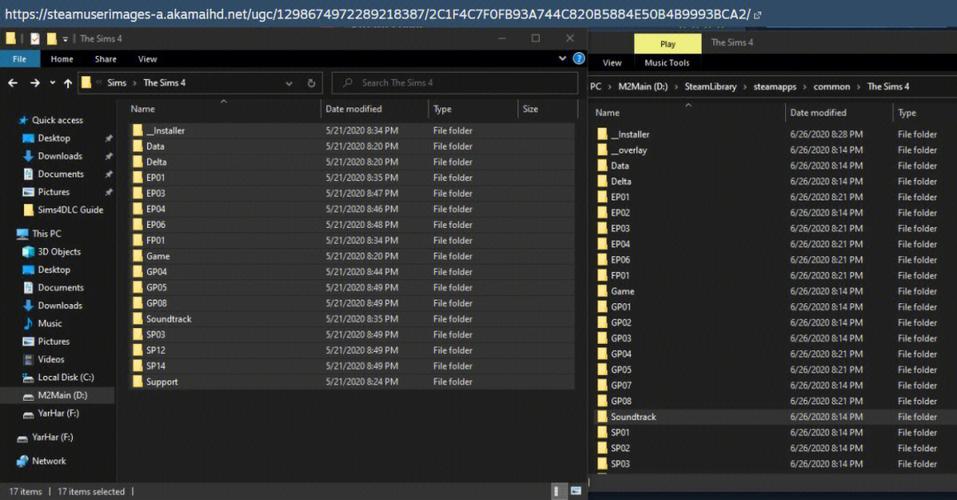Click SteamLibrary in the breadcrumb path
Screen dimensions: 957x500
(710, 87)
